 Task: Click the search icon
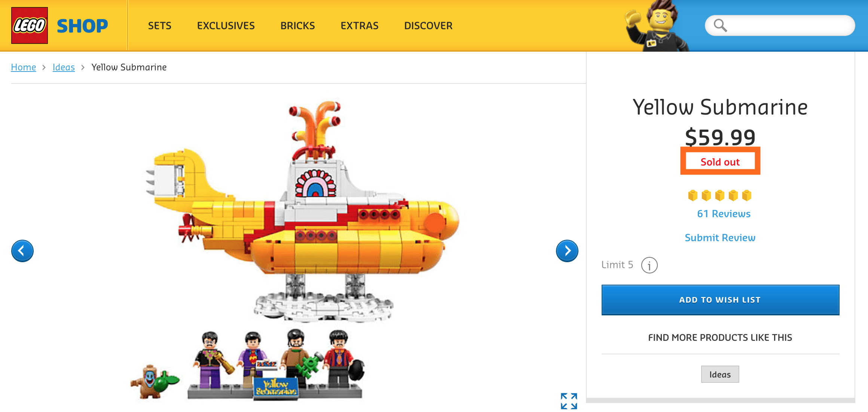718,25
